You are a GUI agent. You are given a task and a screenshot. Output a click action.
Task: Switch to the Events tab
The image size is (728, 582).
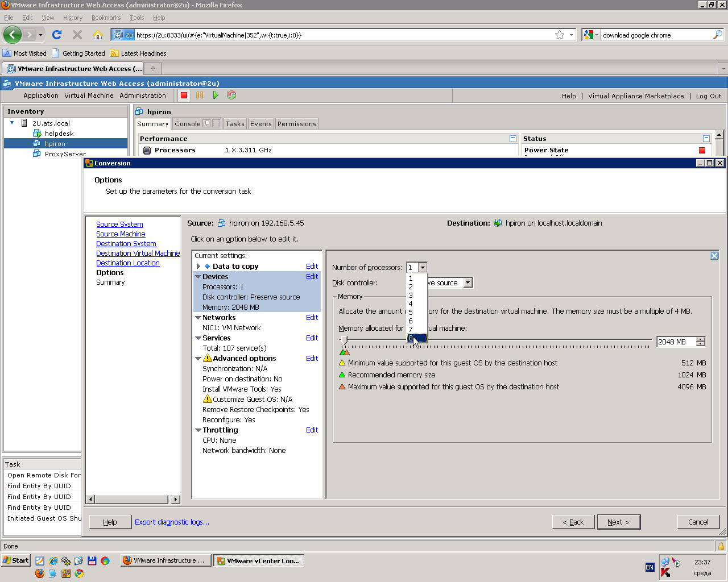coord(261,124)
